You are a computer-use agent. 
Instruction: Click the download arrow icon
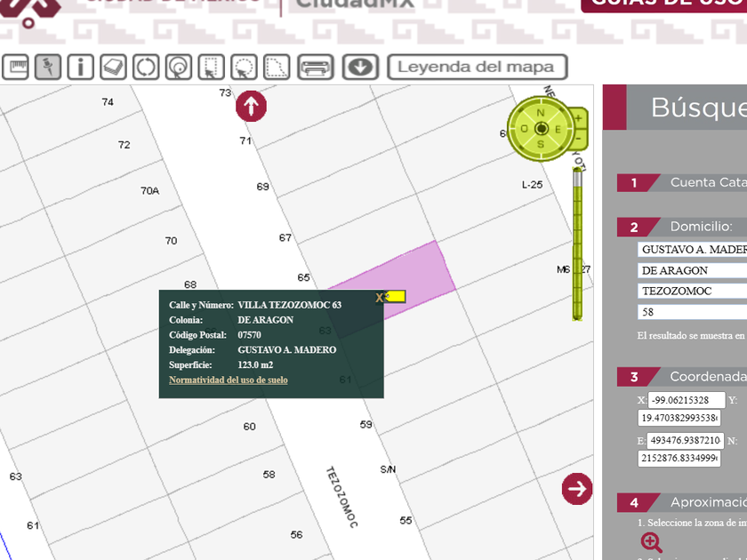(360, 67)
